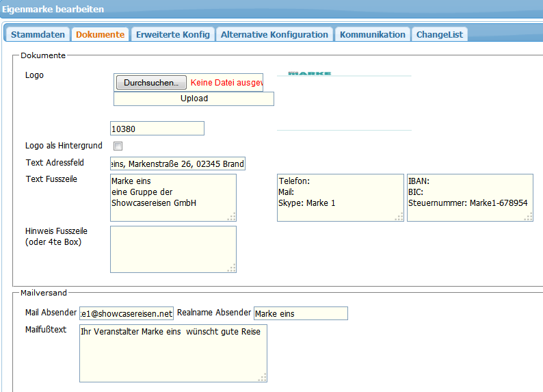
Task: Focus the Text Adressfeld input
Action: 177,164
